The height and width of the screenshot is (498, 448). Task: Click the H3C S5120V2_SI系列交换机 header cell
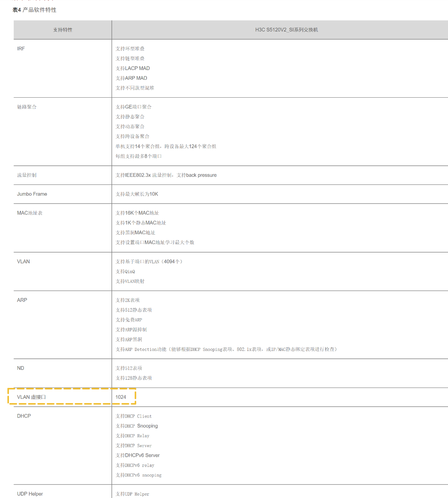click(x=286, y=30)
